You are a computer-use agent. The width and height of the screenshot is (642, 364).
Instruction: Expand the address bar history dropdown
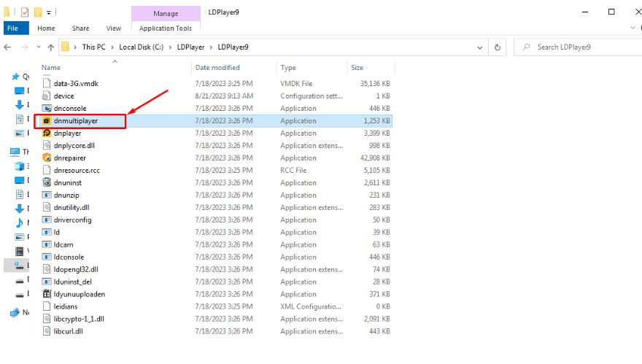(480, 47)
